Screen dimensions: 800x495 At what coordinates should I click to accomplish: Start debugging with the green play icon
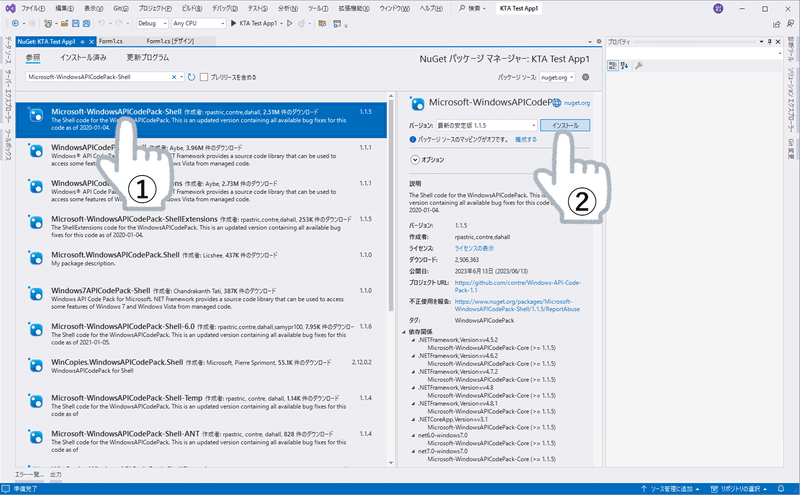[233, 23]
